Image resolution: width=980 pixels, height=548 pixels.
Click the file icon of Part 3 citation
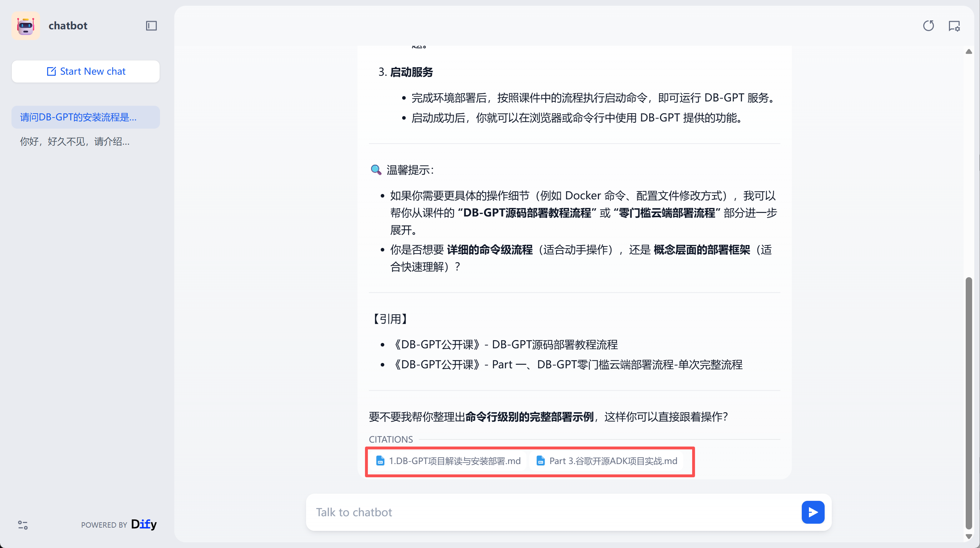pyautogui.click(x=541, y=461)
